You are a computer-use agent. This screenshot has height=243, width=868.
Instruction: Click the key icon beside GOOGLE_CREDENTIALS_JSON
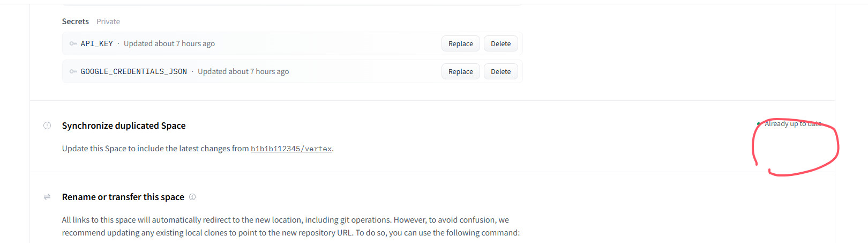pyautogui.click(x=73, y=71)
